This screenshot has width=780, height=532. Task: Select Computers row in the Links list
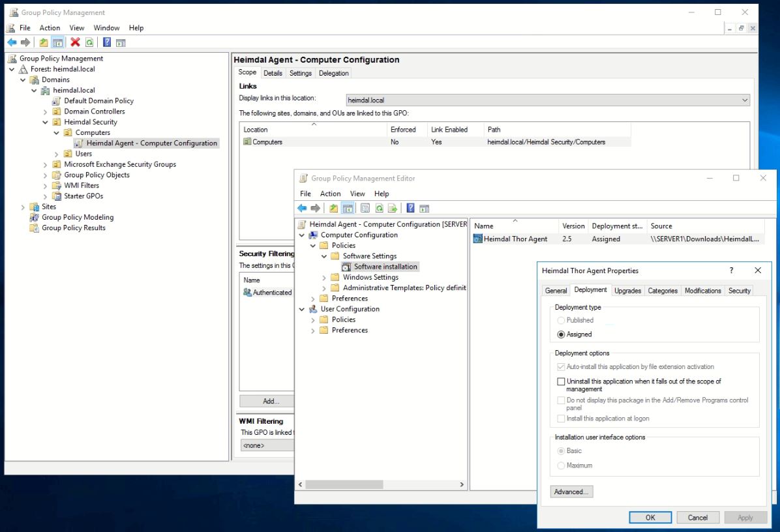click(x=436, y=142)
